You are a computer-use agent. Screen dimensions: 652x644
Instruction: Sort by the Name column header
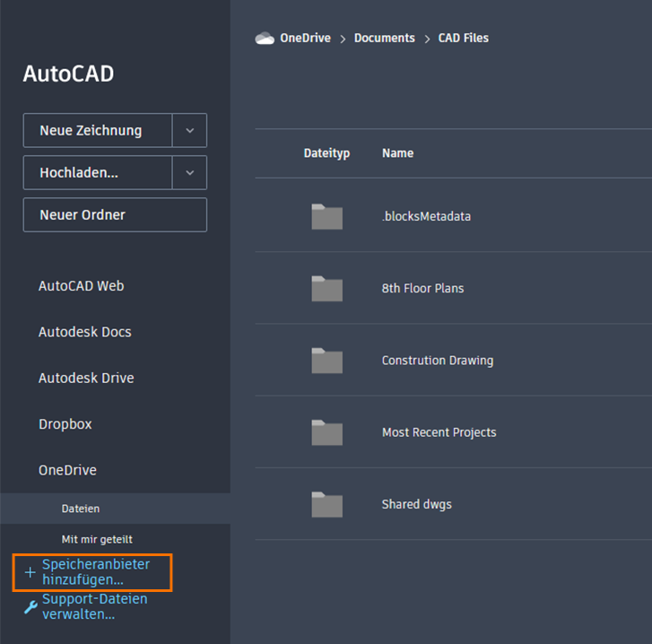tap(397, 153)
